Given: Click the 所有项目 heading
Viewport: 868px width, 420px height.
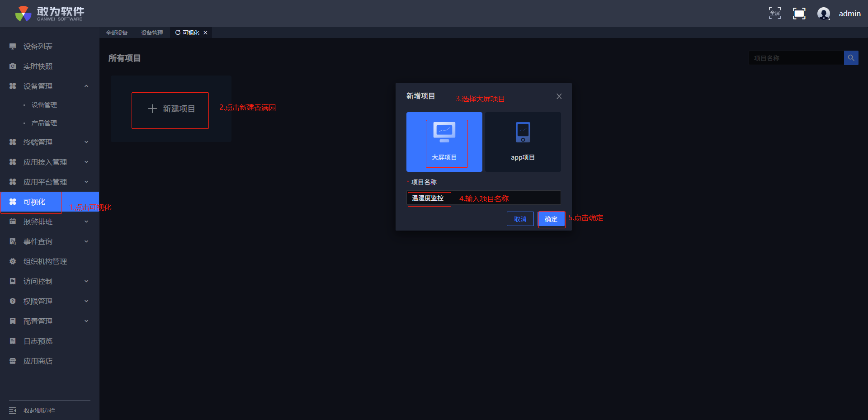Looking at the screenshot, I should [x=124, y=58].
